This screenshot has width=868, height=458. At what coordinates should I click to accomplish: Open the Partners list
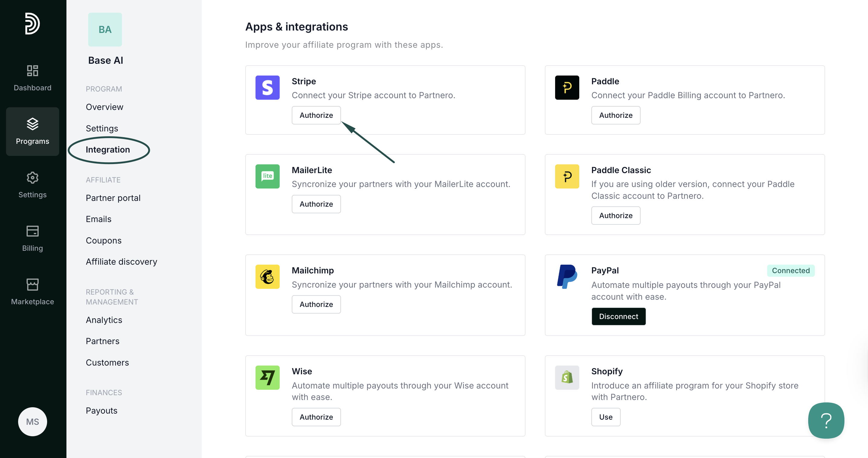click(x=102, y=341)
